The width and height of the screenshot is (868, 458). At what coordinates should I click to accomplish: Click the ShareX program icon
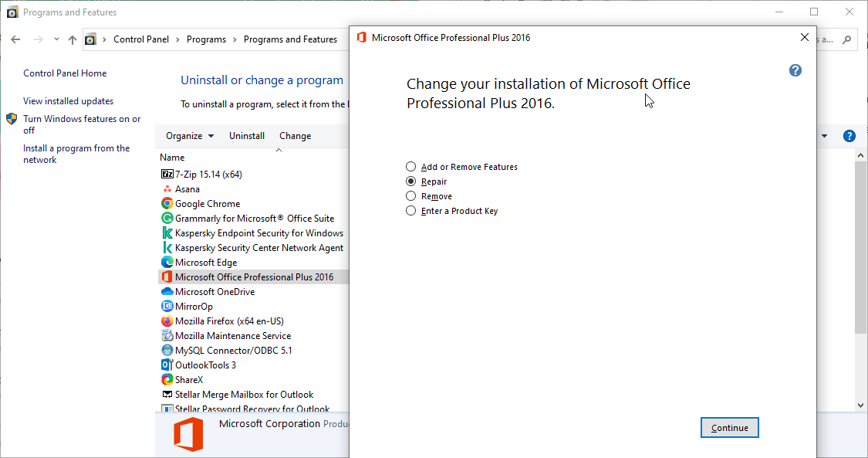pos(167,379)
